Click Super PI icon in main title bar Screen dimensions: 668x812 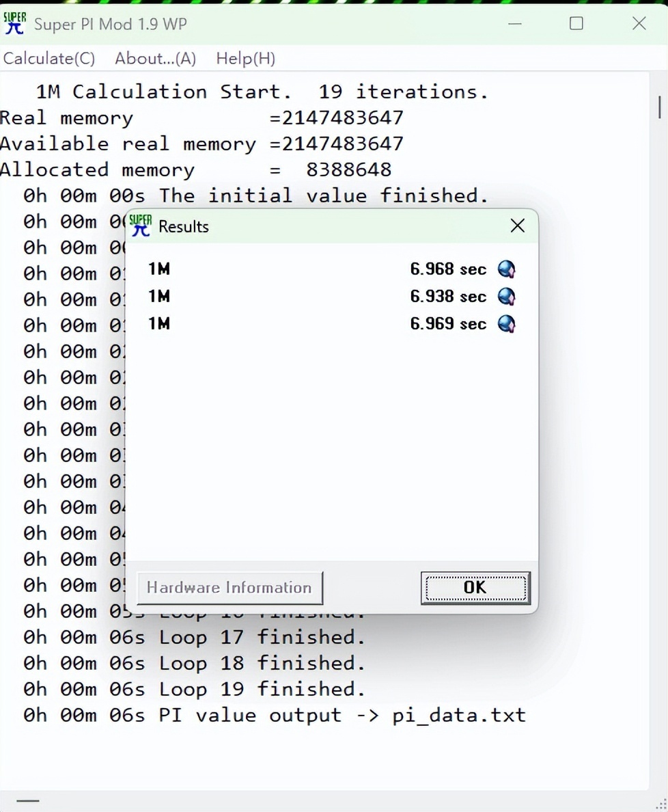tap(14, 23)
